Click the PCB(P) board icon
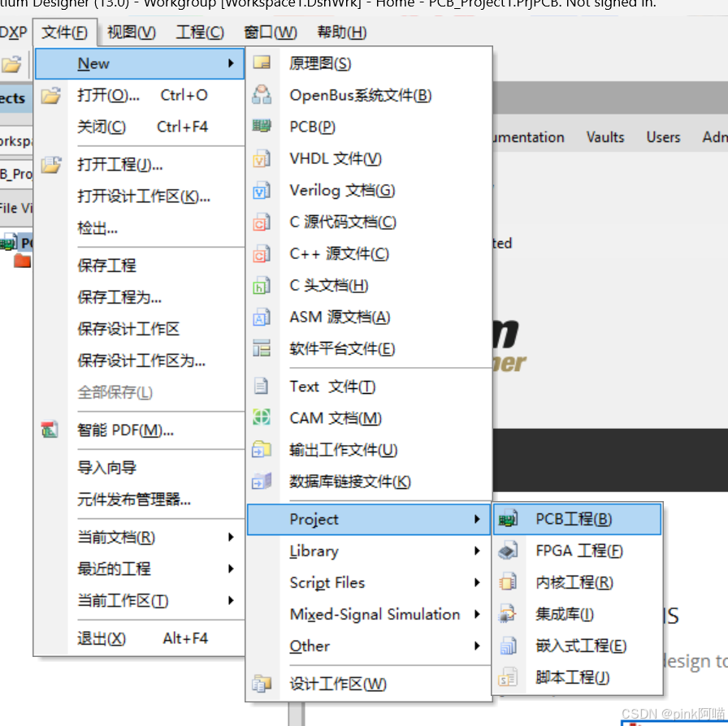The width and height of the screenshot is (728, 726). (x=262, y=126)
